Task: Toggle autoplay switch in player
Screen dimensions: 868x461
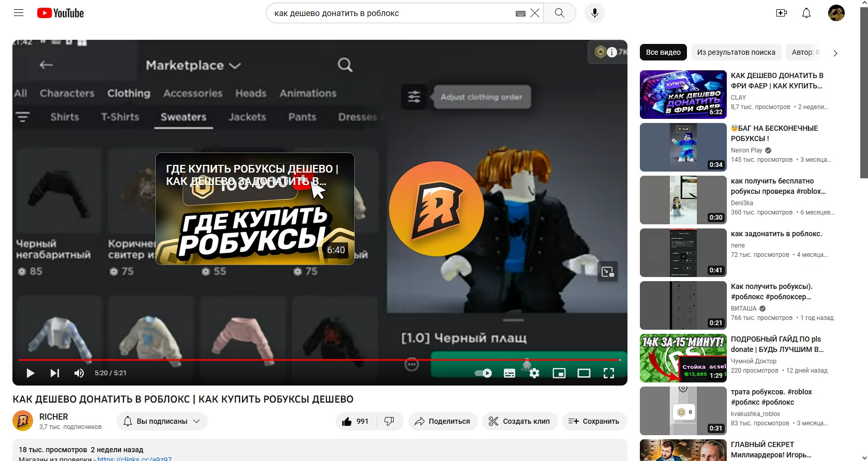Action: (x=484, y=373)
